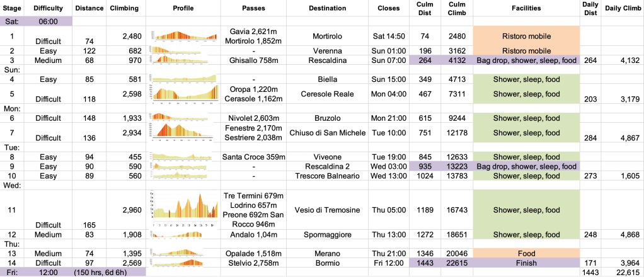This screenshot has width=644, height=277.
Task: Select the orange Food facilities cell
Action: (525, 252)
